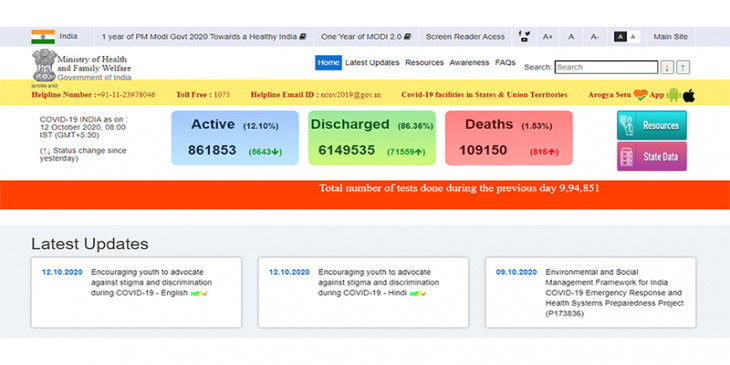Open stigma and discrimination Hindi update
Screen dimensions: 730x365
[379, 283]
